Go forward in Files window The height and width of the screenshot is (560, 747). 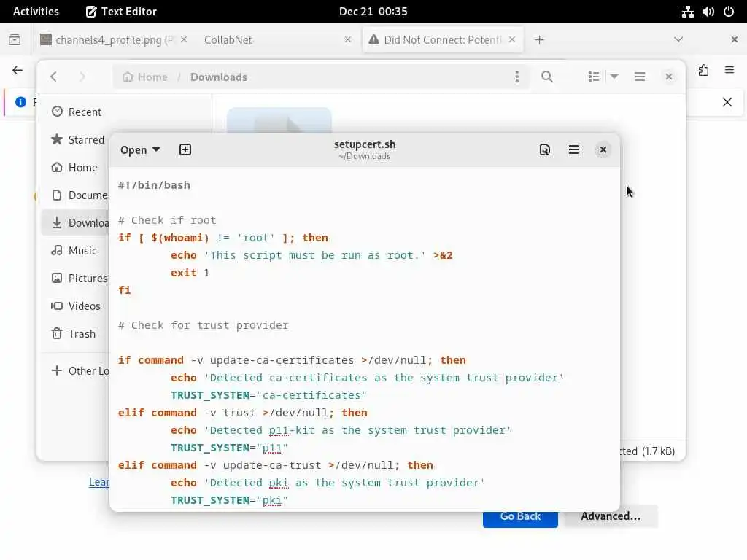[82, 77]
